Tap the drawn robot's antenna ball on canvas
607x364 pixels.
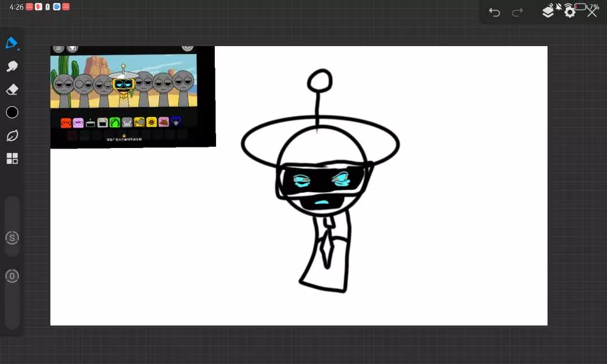pyautogui.click(x=320, y=81)
